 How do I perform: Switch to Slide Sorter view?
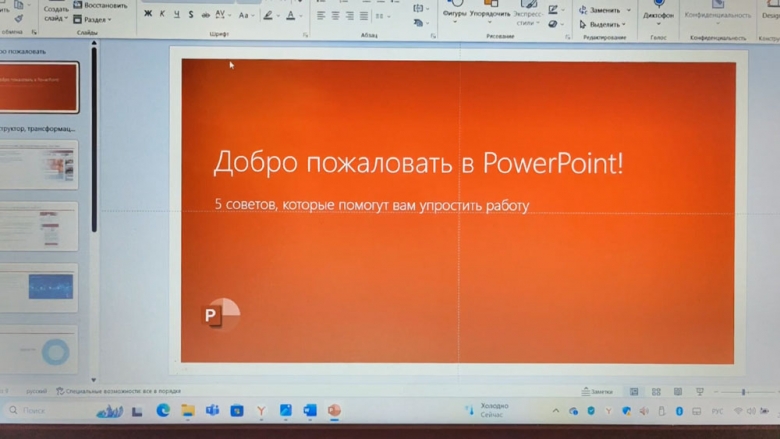point(656,392)
